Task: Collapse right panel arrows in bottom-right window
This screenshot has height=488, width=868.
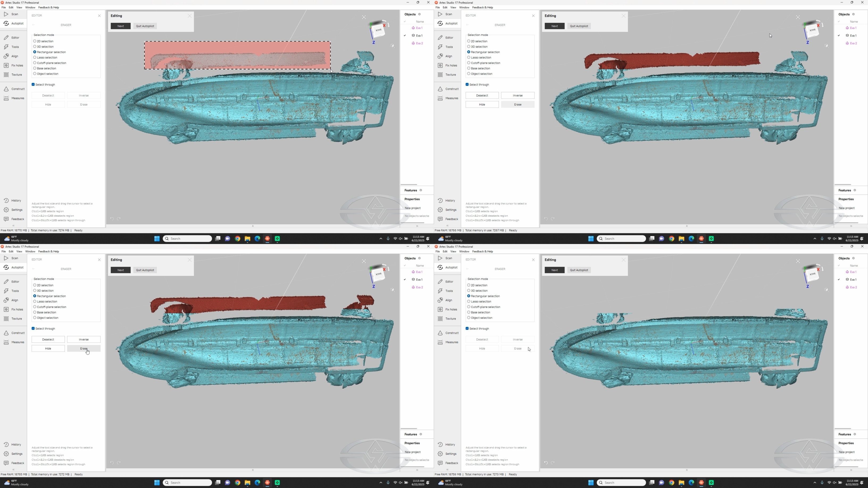Action: [851, 470]
